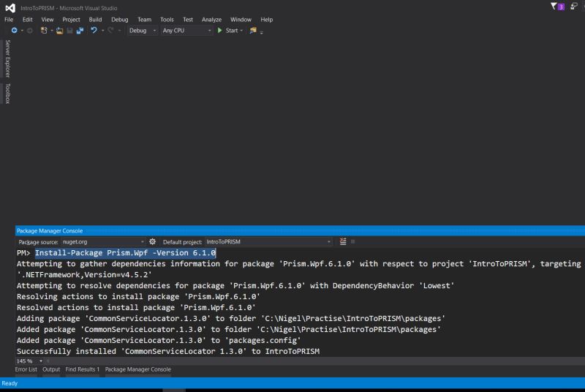The image size is (585, 392).
Task: Open the Test menu
Action: click(188, 20)
